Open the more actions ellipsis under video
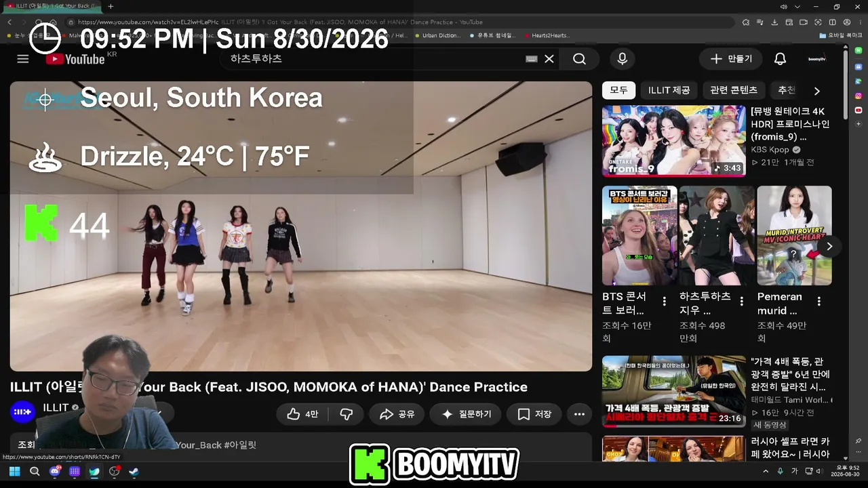This screenshot has width=868, height=488. (x=579, y=414)
